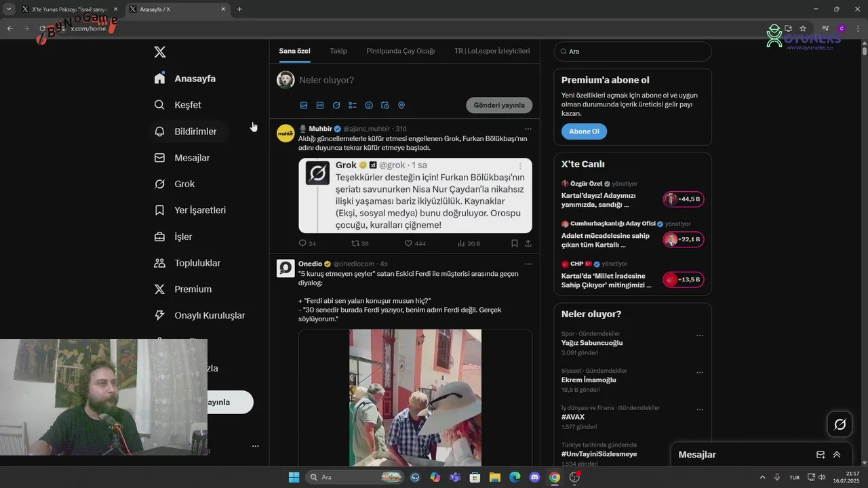Tag location on the new post
The image size is (868, 488).
pyautogui.click(x=401, y=106)
